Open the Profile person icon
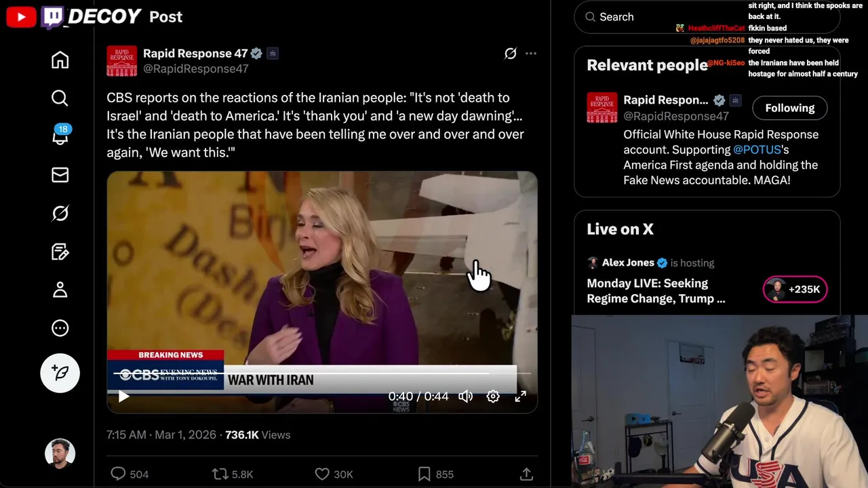This screenshot has height=488, width=868. pyautogui.click(x=60, y=290)
